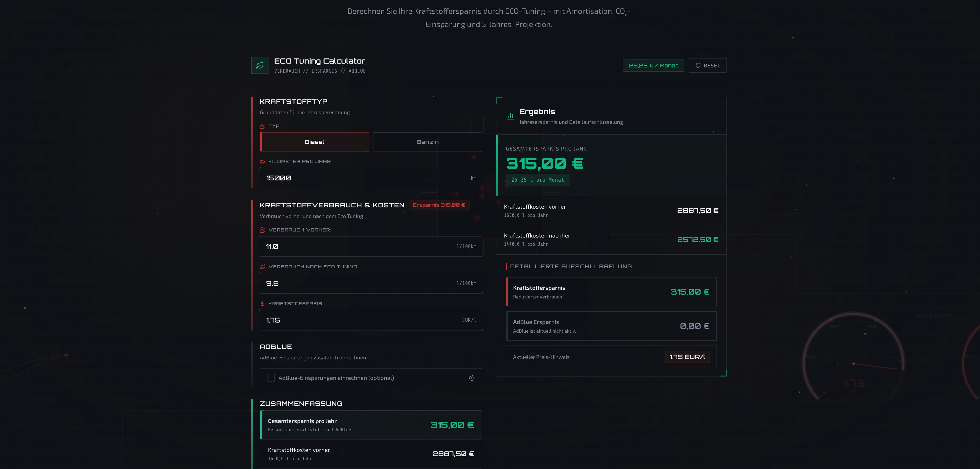Click the 1470,0 l pro Jahr text

526,244
